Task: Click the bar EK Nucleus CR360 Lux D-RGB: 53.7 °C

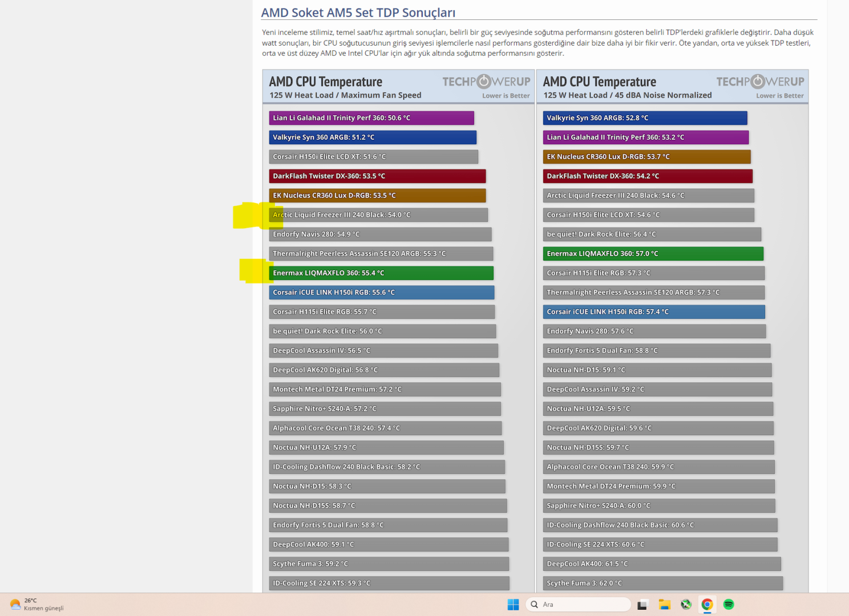Action: coord(647,157)
